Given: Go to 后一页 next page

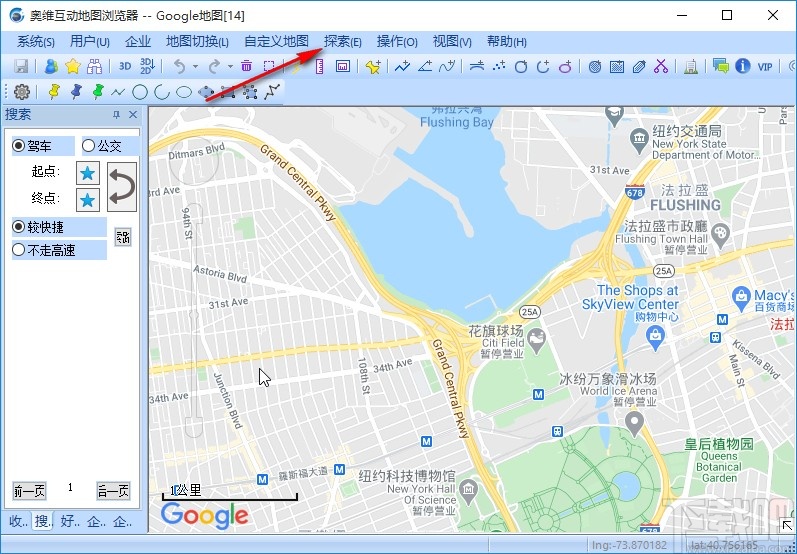Looking at the screenshot, I should [x=113, y=491].
